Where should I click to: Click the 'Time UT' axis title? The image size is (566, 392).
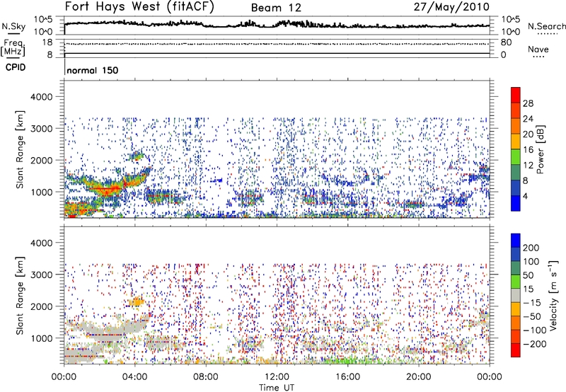click(x=277, y=387)
